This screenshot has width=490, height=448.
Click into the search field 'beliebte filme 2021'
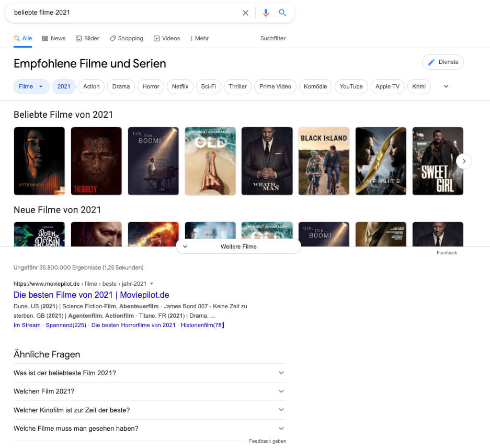point(125,13)
